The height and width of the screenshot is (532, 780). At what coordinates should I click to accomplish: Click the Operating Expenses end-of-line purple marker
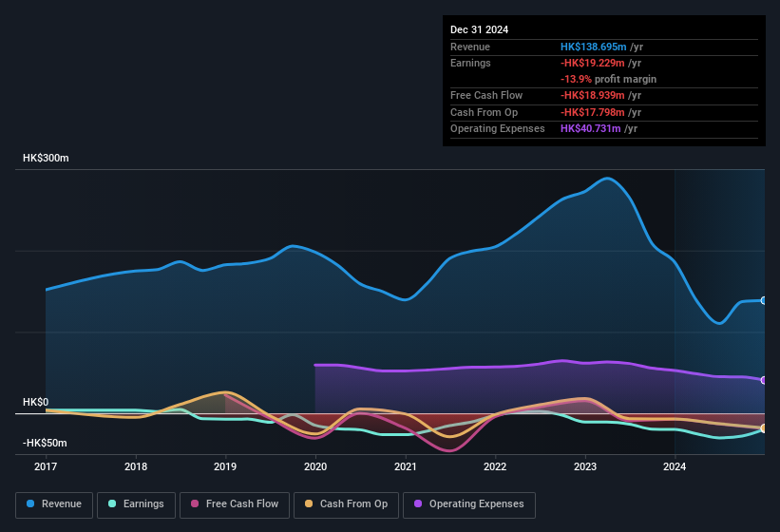click(763, 380)
